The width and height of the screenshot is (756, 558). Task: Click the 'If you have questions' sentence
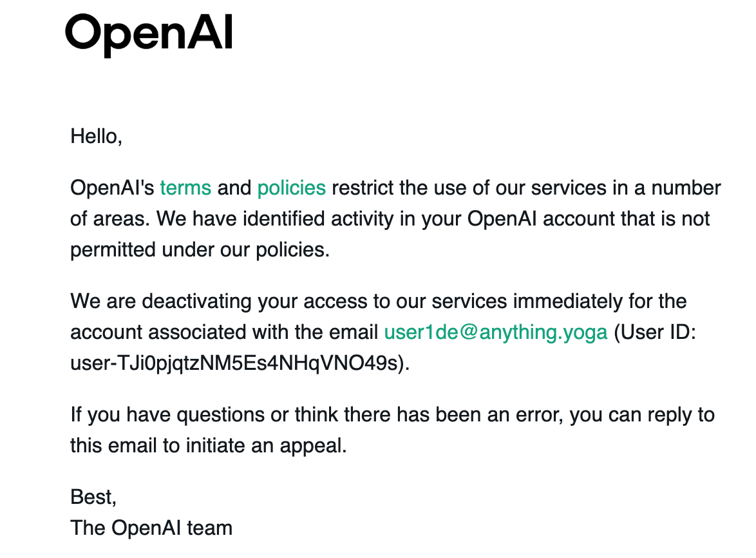[392, 430]
